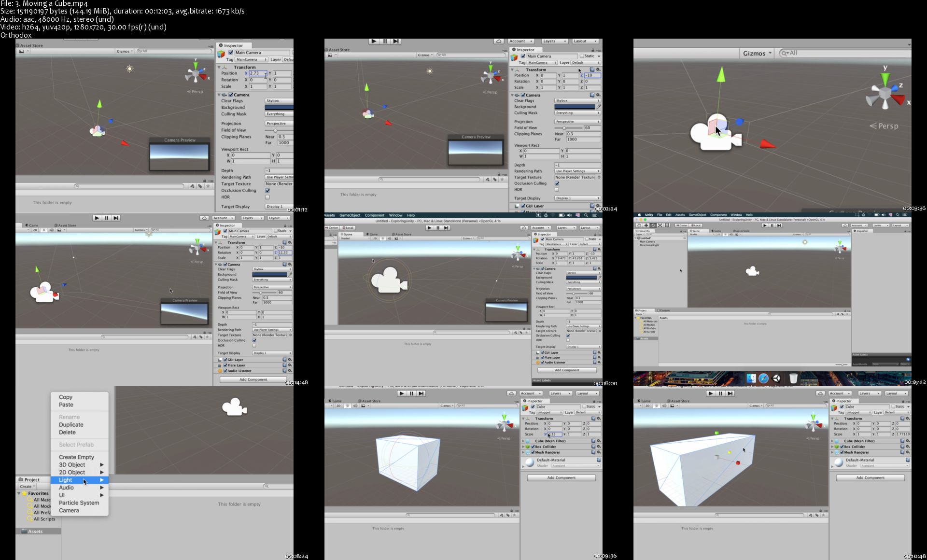Open the Console tab in the 00:07:12 frame
The height and width of the screenshot is (560, 927).
pos(664,310)
